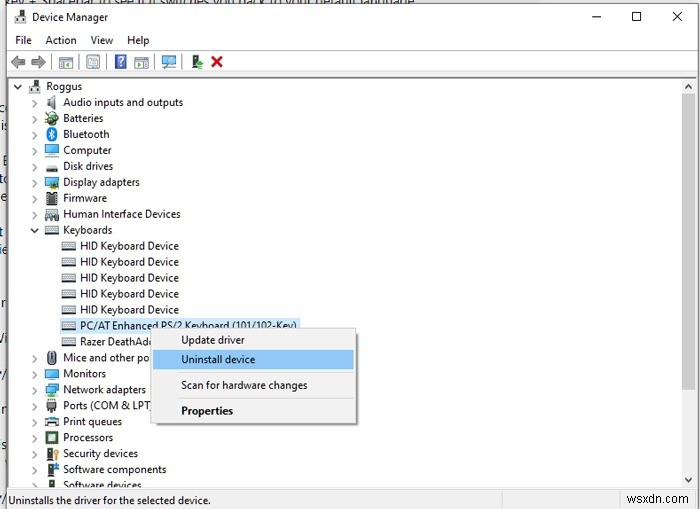This screenshot has width=700, height=509.
Task: Click the Audio inputs and outputs speaker icon
Action: pos(52,102)
